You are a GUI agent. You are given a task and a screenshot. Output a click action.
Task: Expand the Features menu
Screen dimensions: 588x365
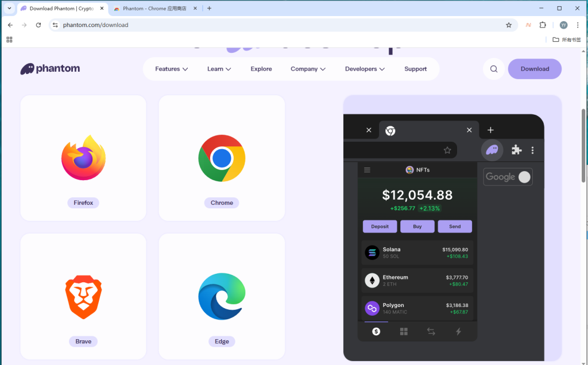click(171, 69)
